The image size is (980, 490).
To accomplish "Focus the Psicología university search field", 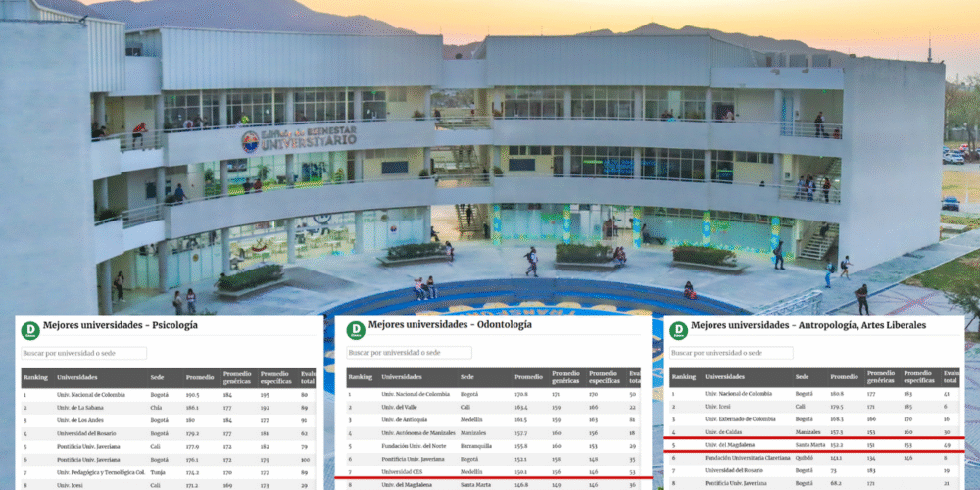I will click(x=84, y=353).
